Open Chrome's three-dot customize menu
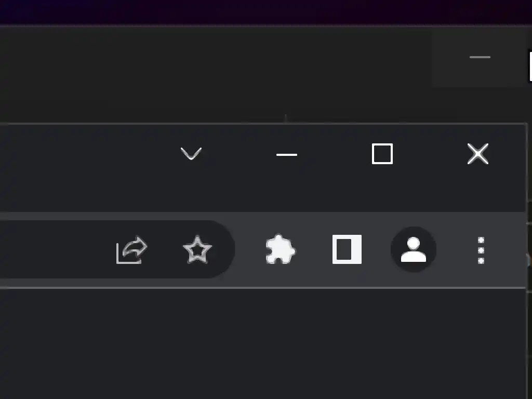Image resolution: width=532 pixels, height=399 pixels. click(x=481, y=250)
